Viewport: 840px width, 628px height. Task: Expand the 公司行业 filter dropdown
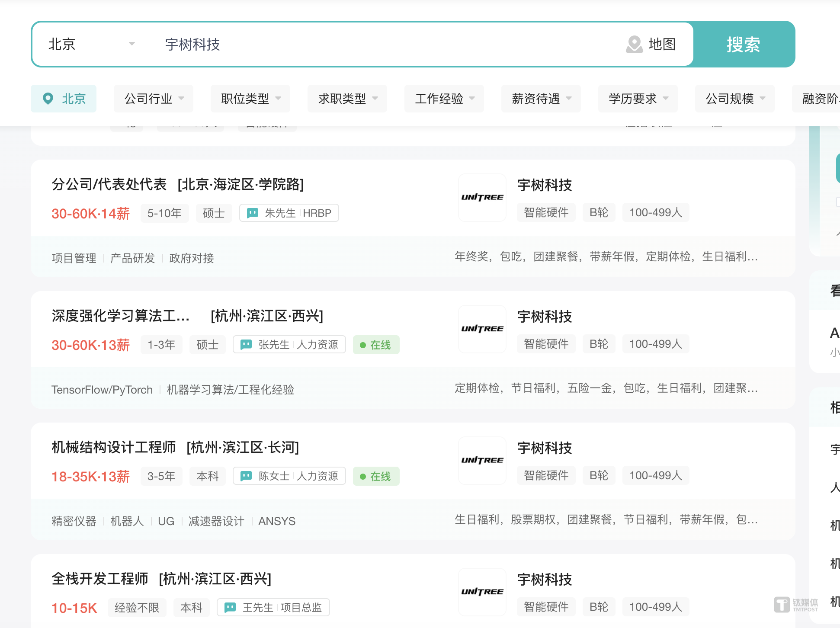point(154,99)
